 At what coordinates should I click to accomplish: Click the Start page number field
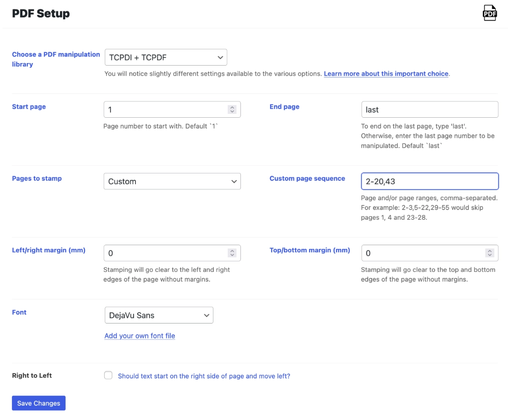click(165, 110)
